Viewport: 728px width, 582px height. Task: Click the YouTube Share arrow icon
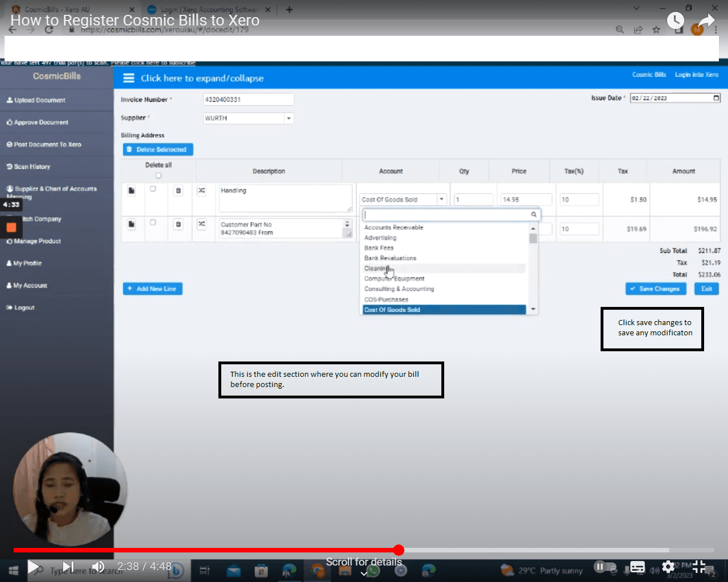pyautogui.click(x=706, y=21)
